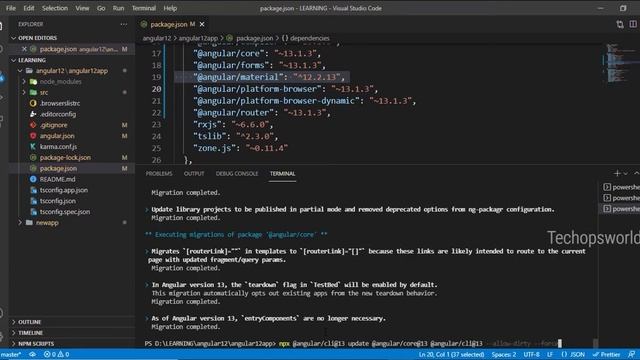Open the Run menu
This screenshot has height=360, width=640.
pos(118,8)
